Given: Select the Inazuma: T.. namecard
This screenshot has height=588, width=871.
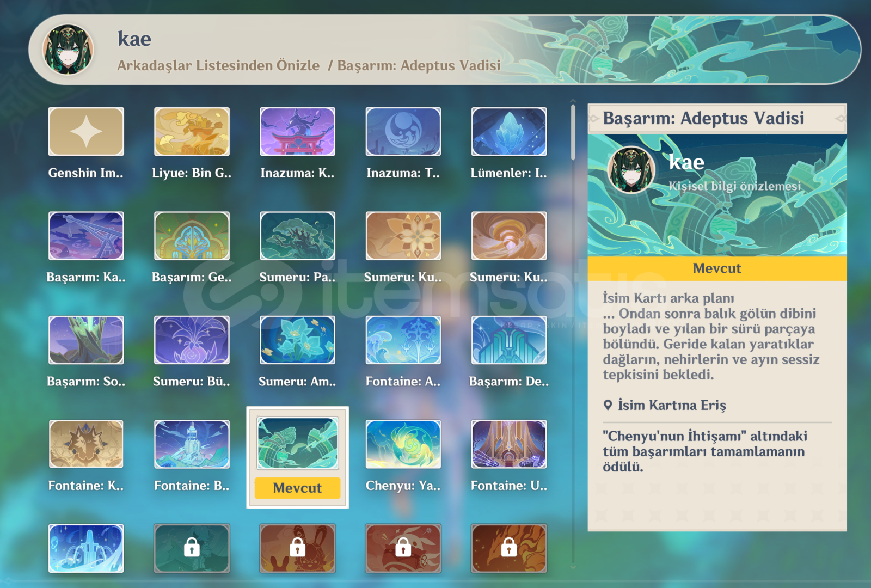Looking at the screenshot, I should tap(403, 132).
